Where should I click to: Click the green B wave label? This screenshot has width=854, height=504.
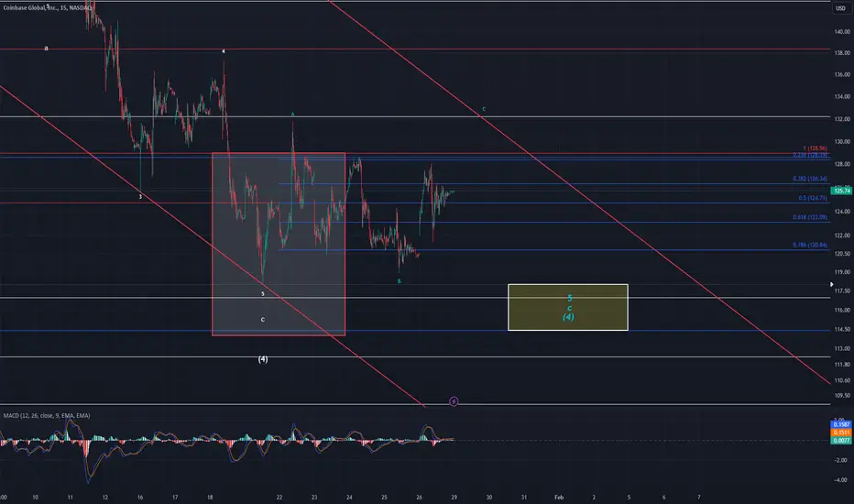[x=399, y=281]
